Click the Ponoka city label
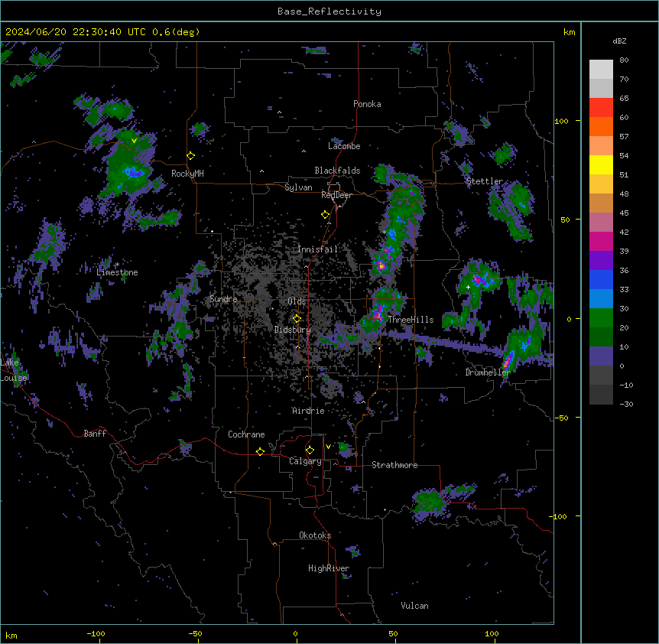Viewport: 659px width, 644px height. click(x=367, y=104)
